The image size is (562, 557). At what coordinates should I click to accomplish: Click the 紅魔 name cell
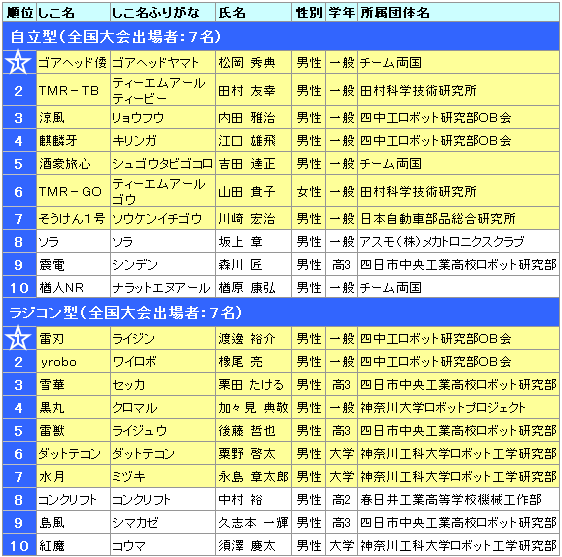(73, 546)
